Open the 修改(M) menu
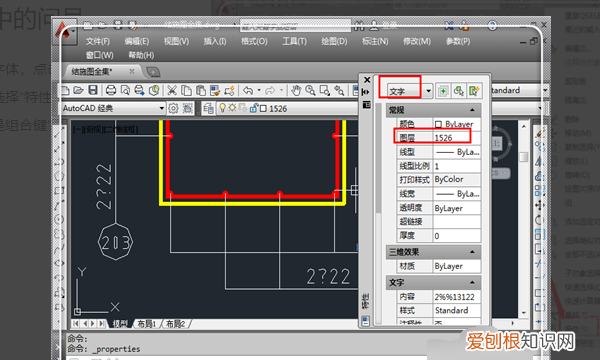This screenshot has width=600, height=360. [x=417, y=41]
